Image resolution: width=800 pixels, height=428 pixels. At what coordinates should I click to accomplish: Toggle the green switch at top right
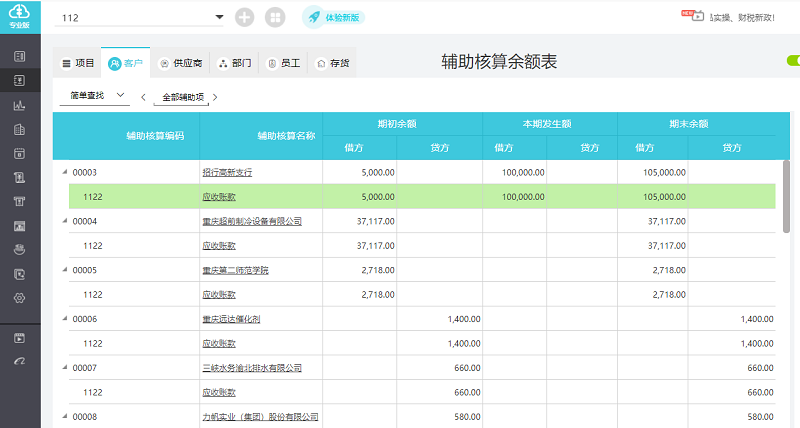click(x=793, y=62)
